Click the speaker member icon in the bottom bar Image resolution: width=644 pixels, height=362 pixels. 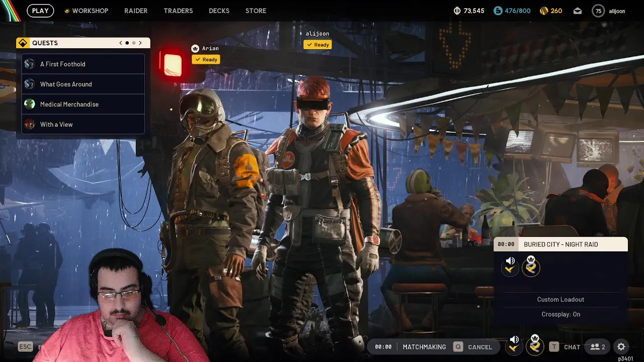click(514, 345)
